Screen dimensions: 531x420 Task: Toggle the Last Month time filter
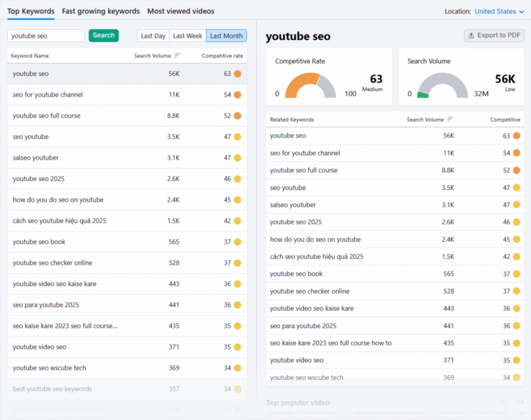click(226, 36)
